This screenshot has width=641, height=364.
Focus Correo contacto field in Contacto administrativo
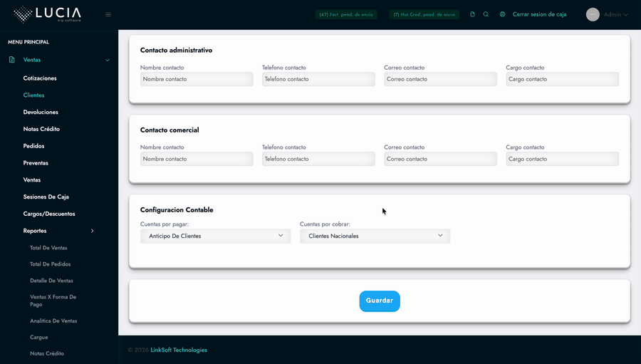coord(440,79)
